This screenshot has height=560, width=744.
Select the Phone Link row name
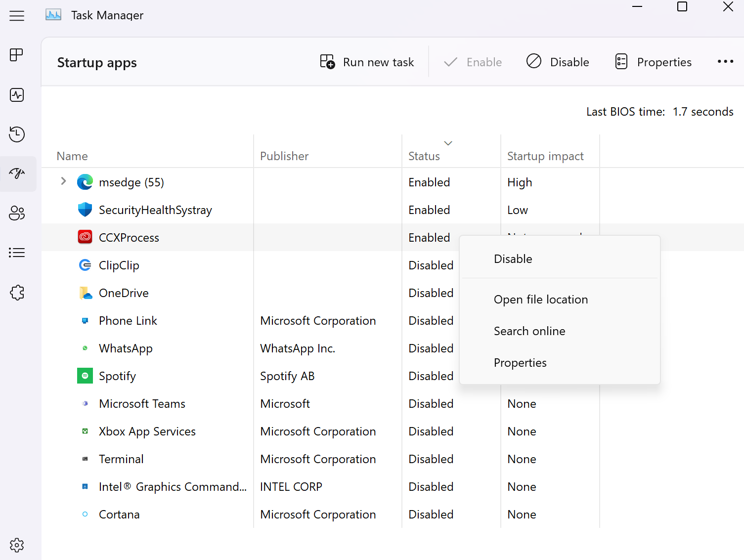point(128,321)
